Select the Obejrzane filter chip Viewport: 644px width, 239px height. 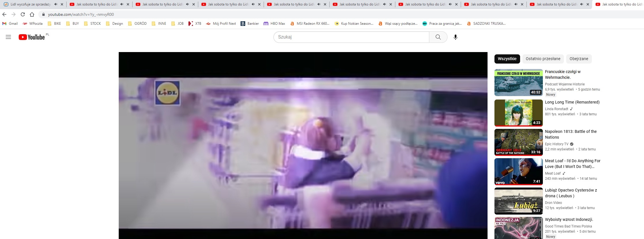(x=579, y=59)
